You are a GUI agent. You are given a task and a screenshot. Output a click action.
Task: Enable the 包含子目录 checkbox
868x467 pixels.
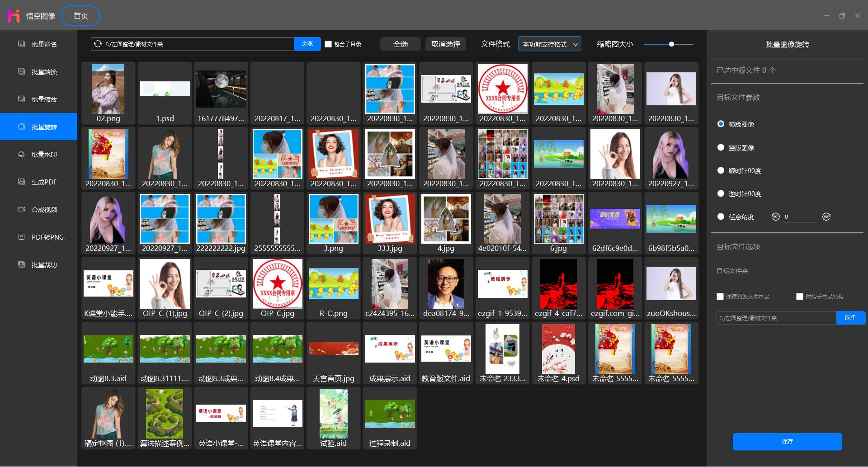pyautogui.click(x=329, y=44)
